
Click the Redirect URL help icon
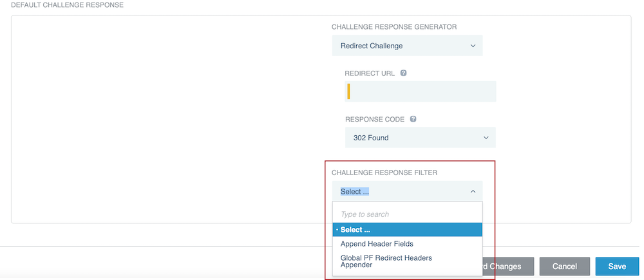(403, 73)
